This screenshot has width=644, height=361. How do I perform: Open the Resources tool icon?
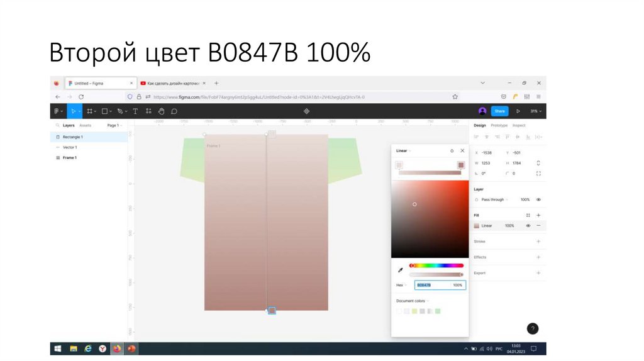pyautogui.click(x=148, y=111)
